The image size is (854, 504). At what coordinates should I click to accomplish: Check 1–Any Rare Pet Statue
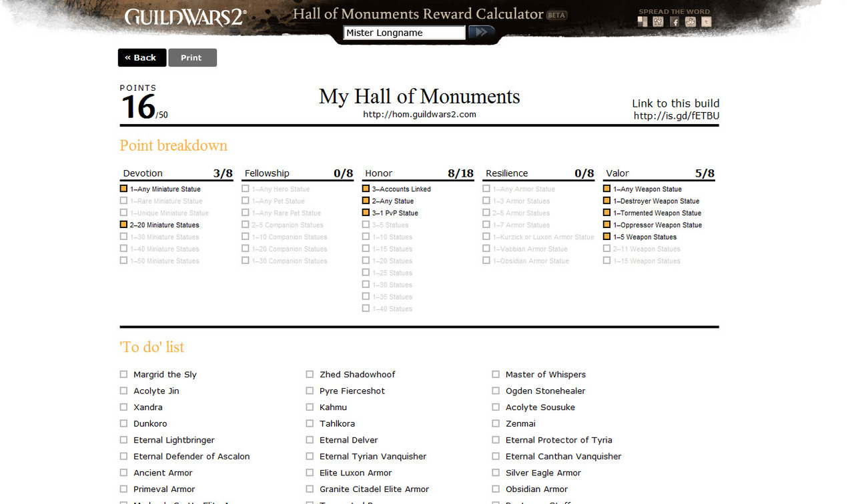coord(246,213)
